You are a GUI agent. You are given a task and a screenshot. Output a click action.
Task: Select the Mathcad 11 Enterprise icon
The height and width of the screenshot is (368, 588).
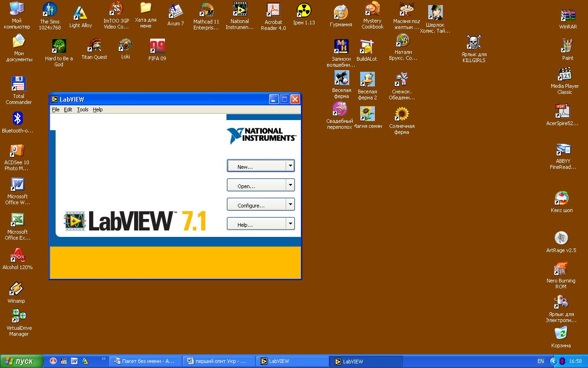[x=206, y=16]
